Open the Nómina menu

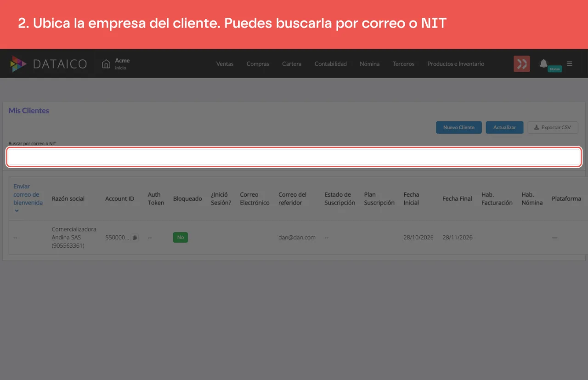tap(370, 64)
